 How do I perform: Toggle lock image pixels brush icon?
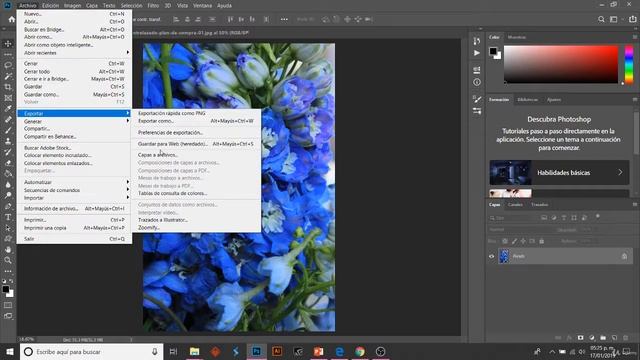tap(514, 241)
